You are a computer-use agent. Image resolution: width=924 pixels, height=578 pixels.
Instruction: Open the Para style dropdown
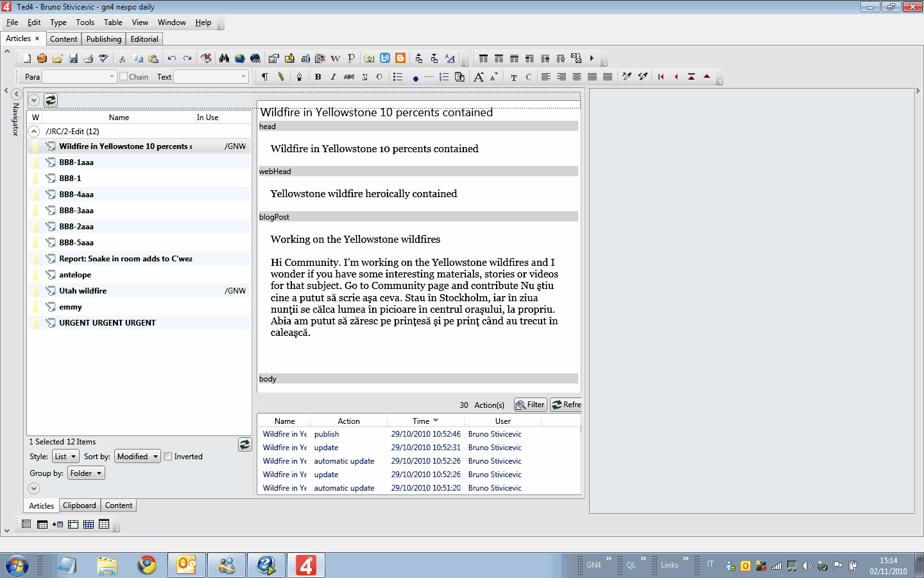[x=79, y=76]
